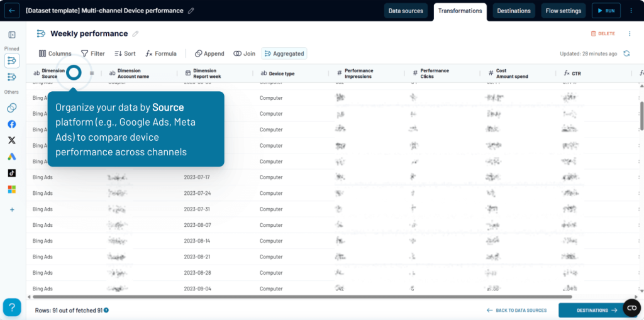The image size is (644, 320).
Task: Open the Flow settings tab
Action: click(x=563, y=11)
